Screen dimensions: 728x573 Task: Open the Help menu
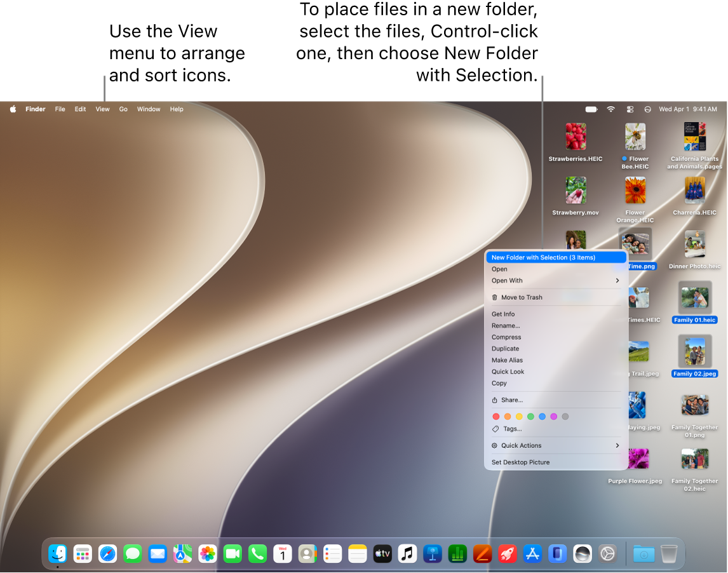[x=177, y=109]
